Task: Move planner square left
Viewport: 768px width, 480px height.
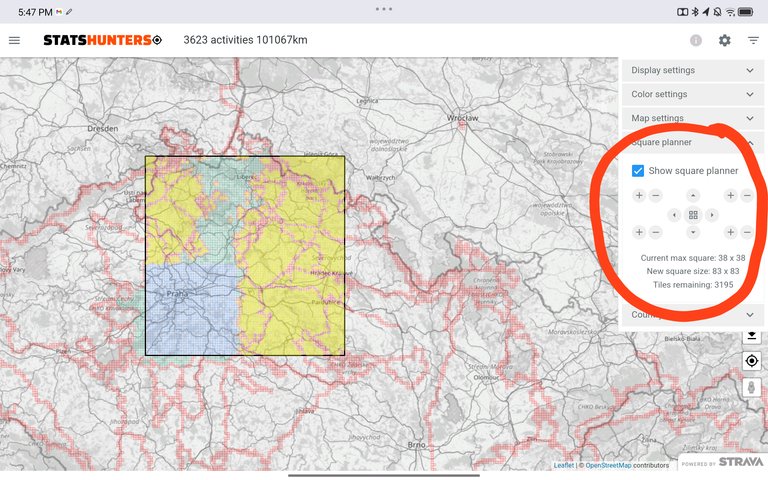Action: point(674,214)
